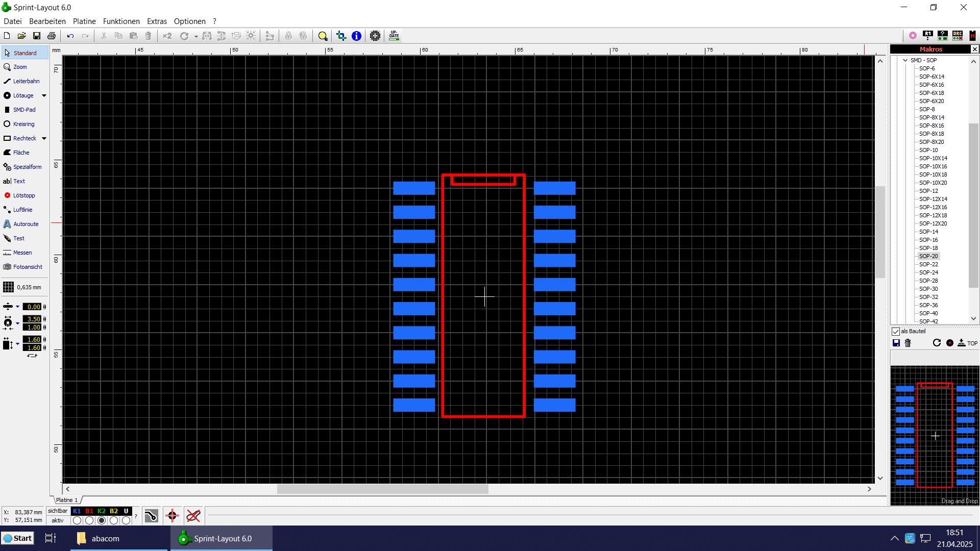
Task: Delete macro with trash icon in Makros panel
Action: click(908, 343)
